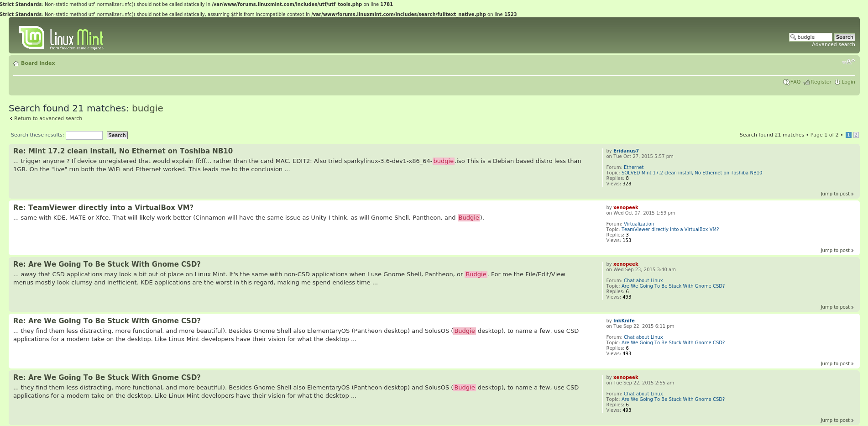Open Chat about Linux forum in InkKnife result
The image size is (868, 426).
[x=643, y=337]
